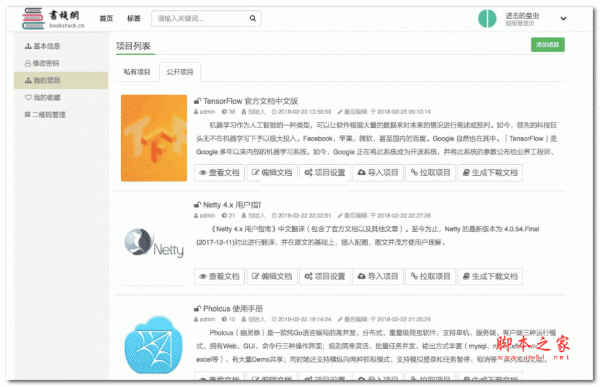The width and height of the screenshot is (600, 387).
Task: Open 我的收藏 in the sidebar
Action: 42,98
